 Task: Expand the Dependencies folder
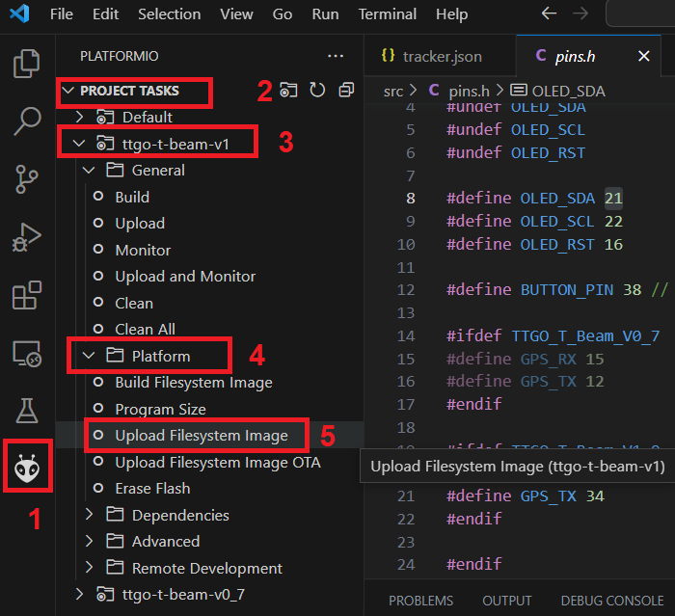(180, 515)
